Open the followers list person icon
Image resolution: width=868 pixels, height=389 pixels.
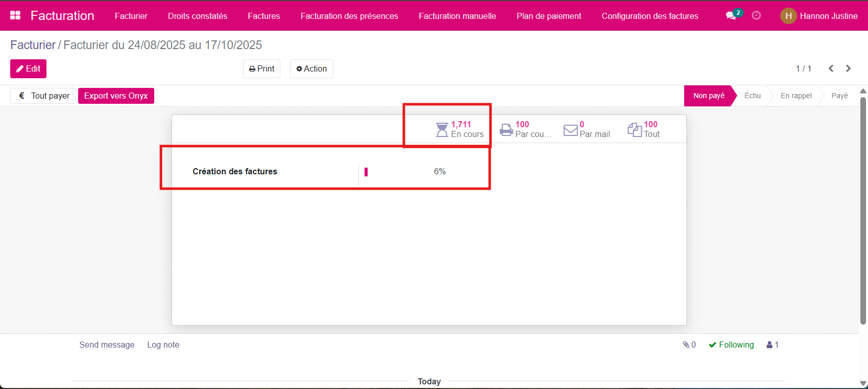click(773, 345)
